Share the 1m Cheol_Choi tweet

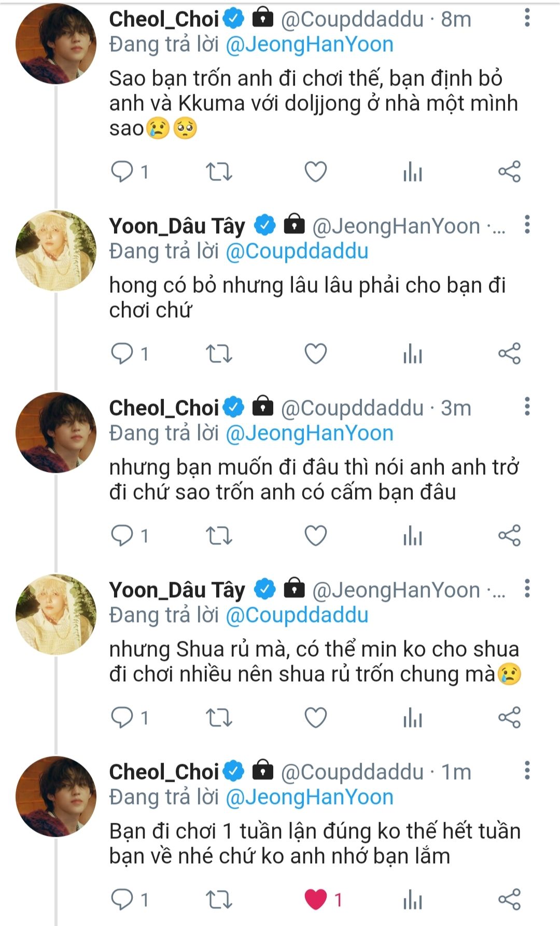pos(509,900)
